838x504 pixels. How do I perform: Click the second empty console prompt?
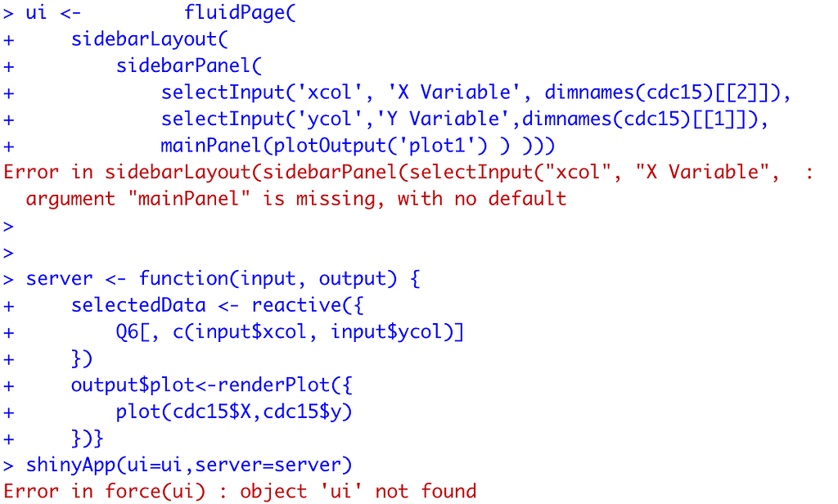tap(8, 253)
